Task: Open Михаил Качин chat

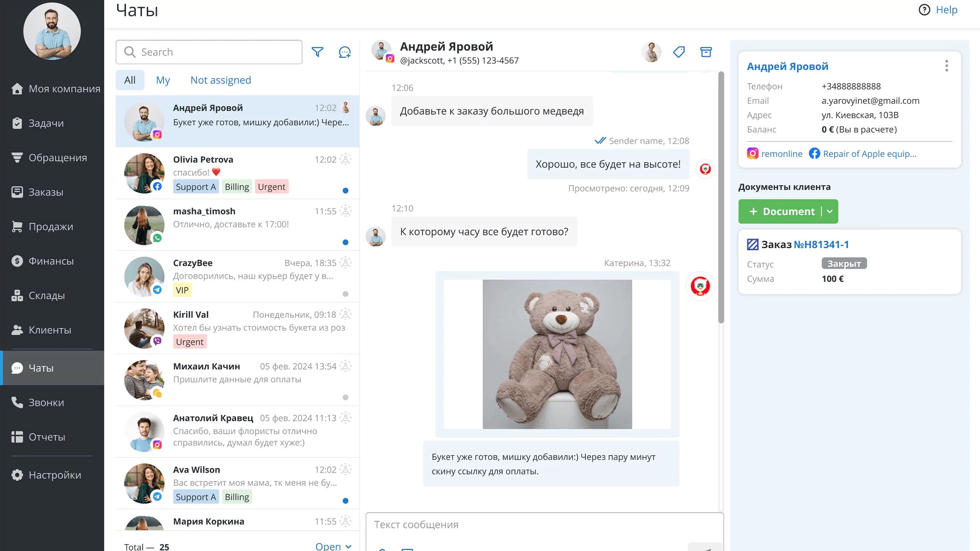Action: click(237, 380)
